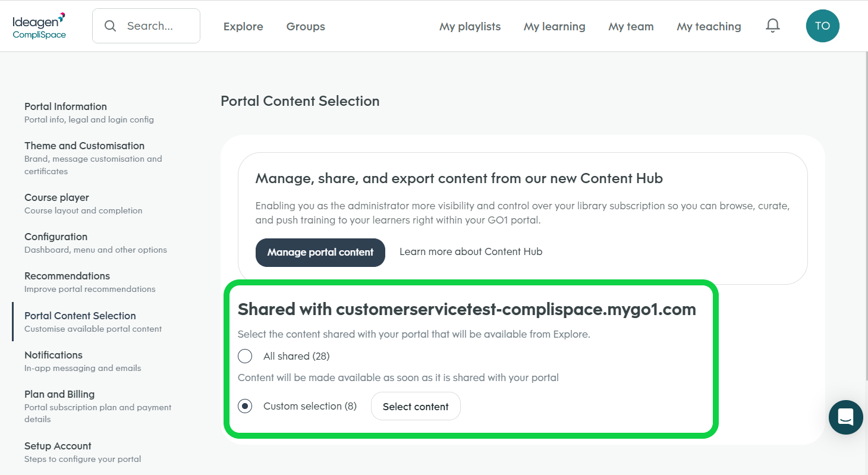Open the Explore dropdown
868x475 pixels.
243,26
